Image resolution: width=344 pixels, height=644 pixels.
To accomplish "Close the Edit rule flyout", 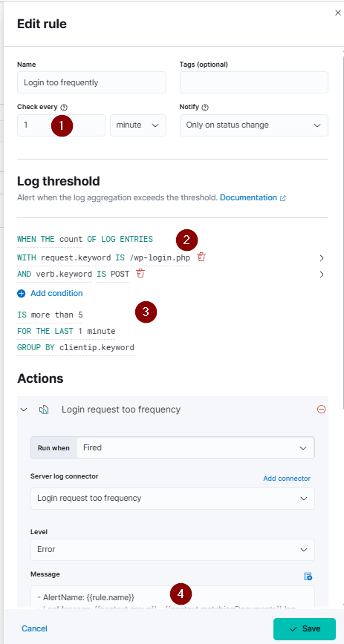I will pos(338,13).
